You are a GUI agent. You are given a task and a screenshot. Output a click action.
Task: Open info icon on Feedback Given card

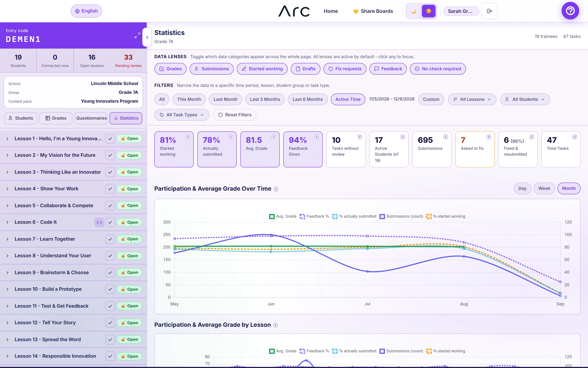pos(317,137)
